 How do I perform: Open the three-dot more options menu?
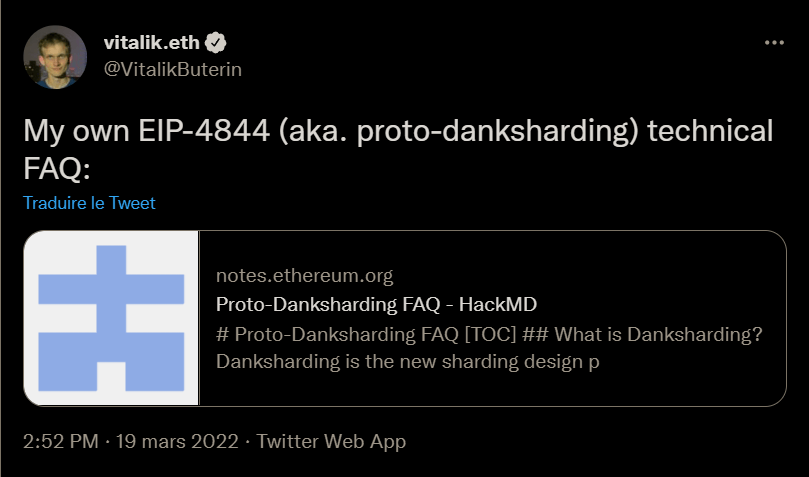click(774, 44)
